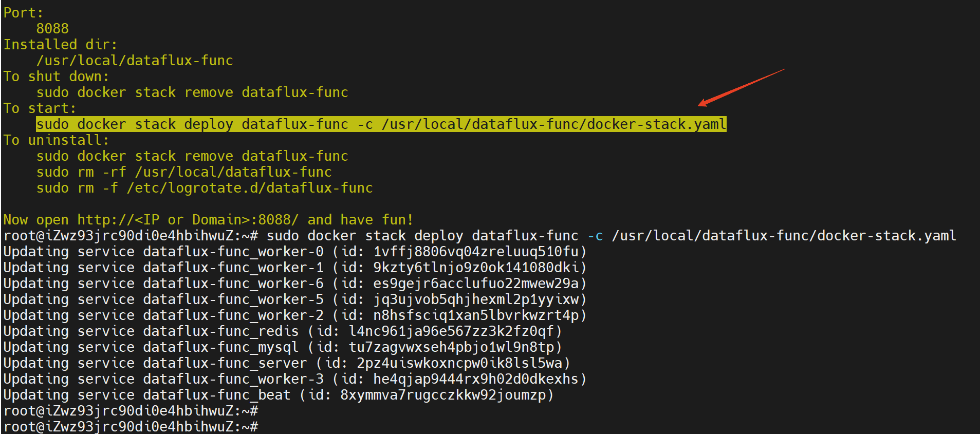Viewport: 980px width, 434px height.
Task: Click the Updating service dataflux-func_mysql line
Action: pyautogui.click(x=282, y=347)
